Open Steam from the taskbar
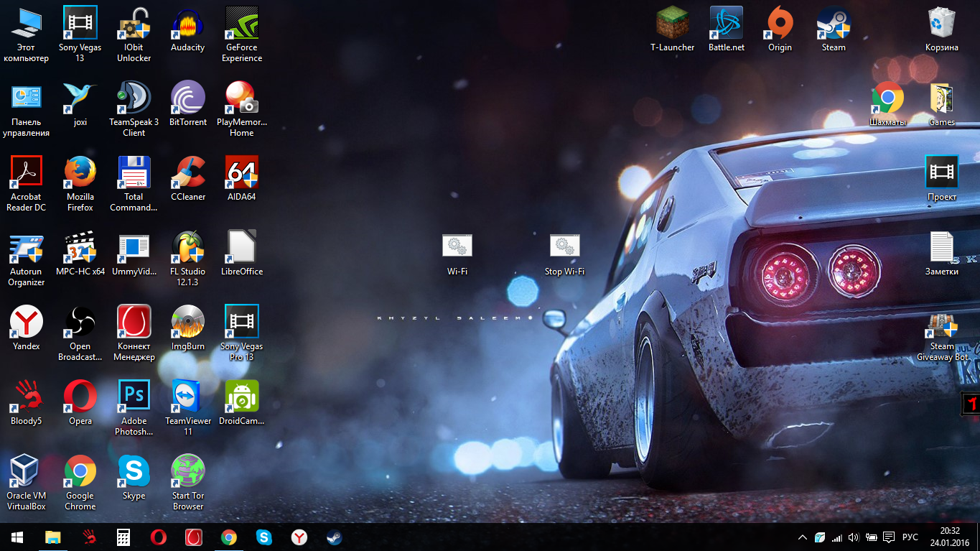Viewport: 980px width, 551px height. (x=335, y=537)
